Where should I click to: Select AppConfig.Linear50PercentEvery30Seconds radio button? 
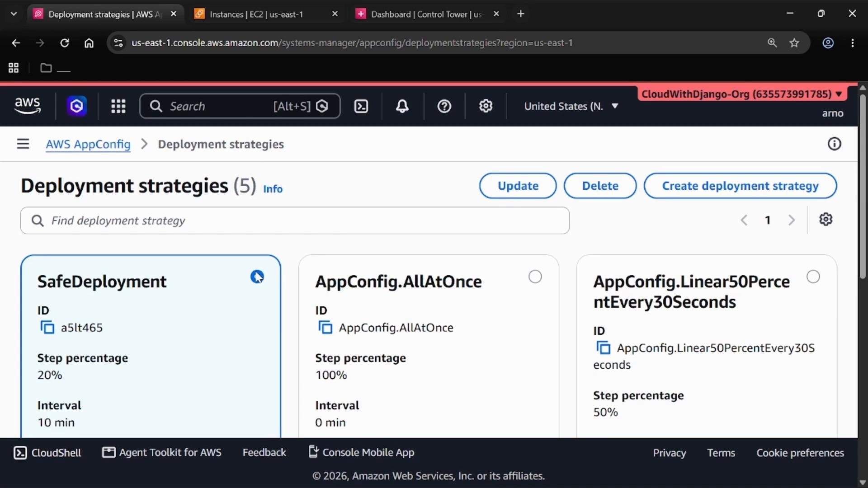point(813,277)
